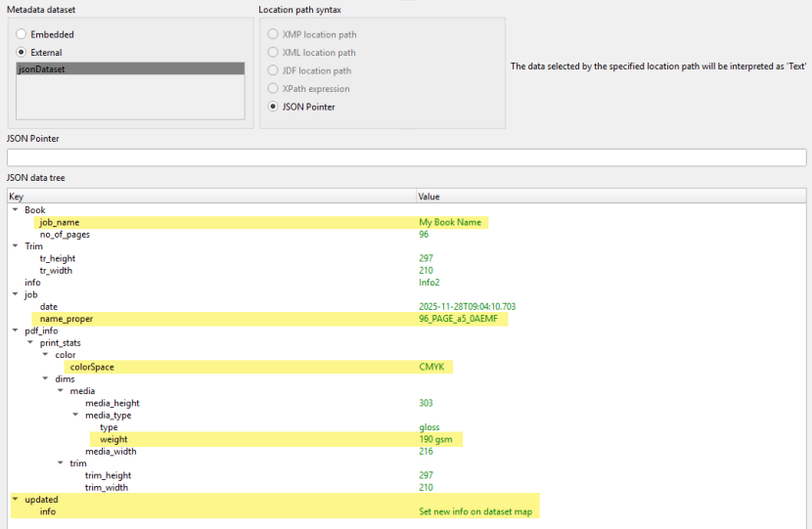Select the job_name key row
This screenshot has width=812, height=529.
point(60,223)
